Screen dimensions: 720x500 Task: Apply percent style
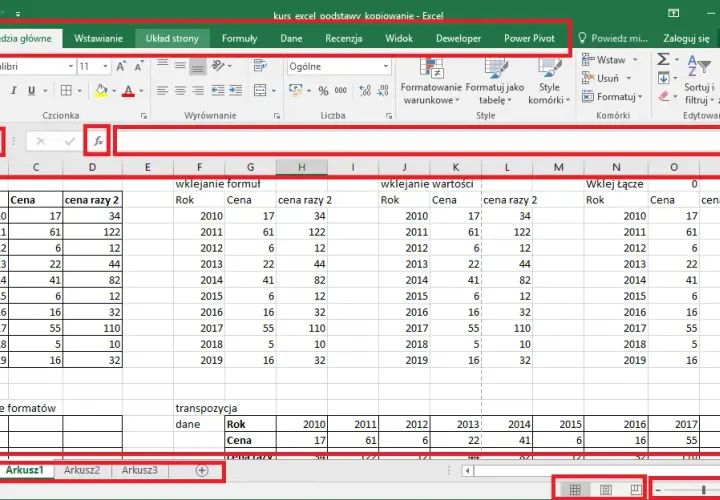tap(323, 91)
